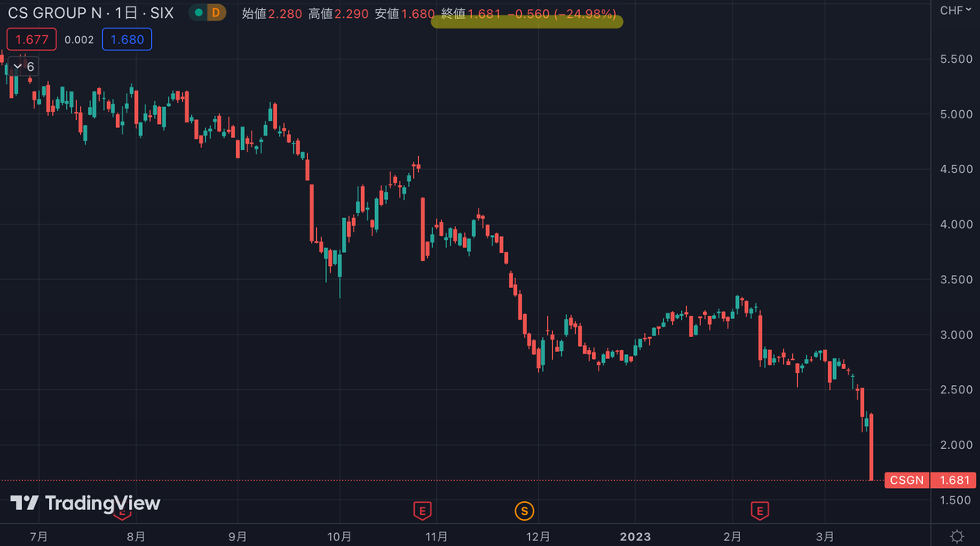
Task: Click the 終値 1.681 close value
Action: (470, 12)
